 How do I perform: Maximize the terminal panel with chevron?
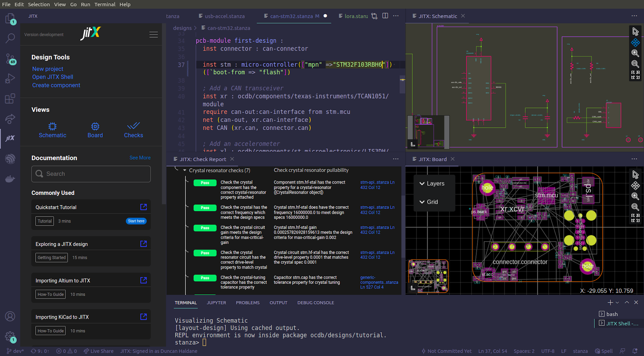tap(627, 302)
